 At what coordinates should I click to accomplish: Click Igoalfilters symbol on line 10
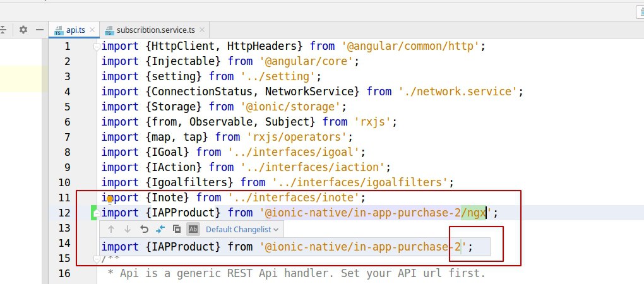pos(190,182)
